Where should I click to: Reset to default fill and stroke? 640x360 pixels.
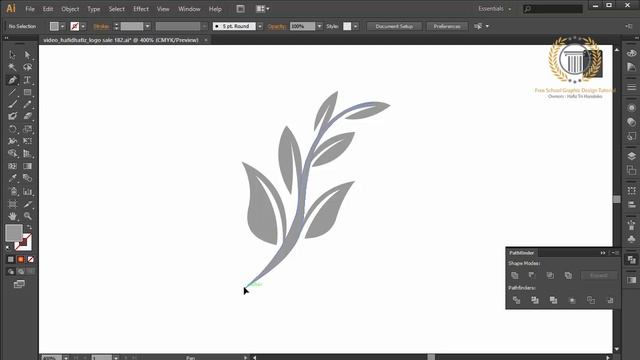click(8, 248)
